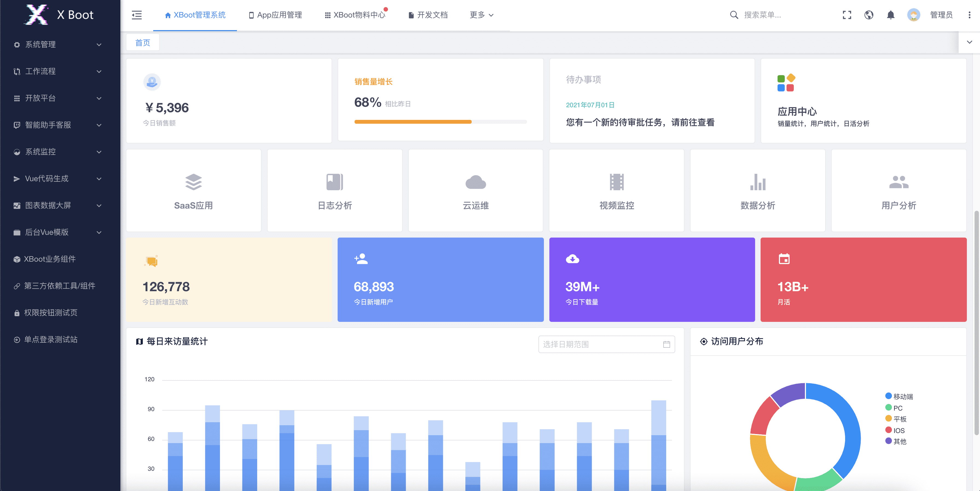The image size is (980, 491).
Task: Open the language globe icon
Action: [x=869, y=15]
